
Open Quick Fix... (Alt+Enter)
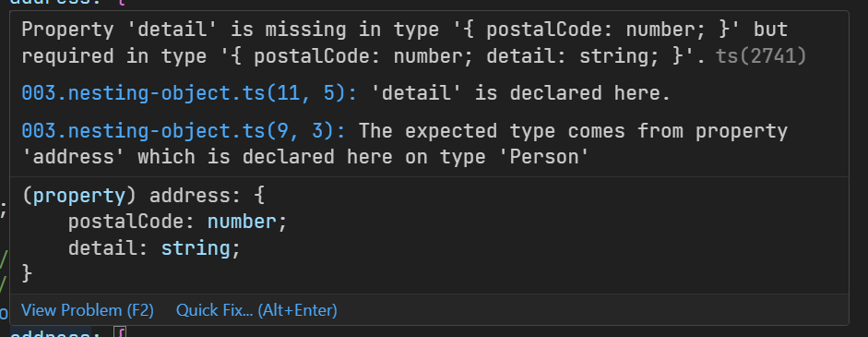point(256,310)
